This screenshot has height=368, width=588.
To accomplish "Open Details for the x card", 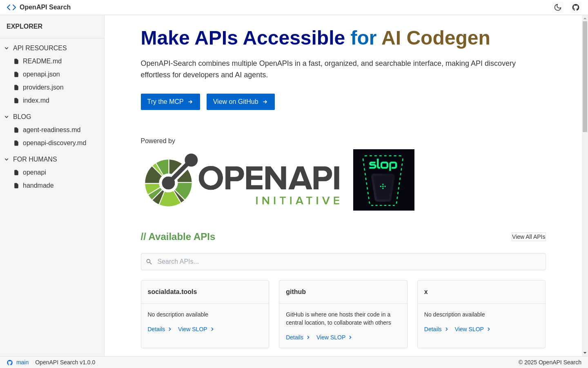I will 436,329.
